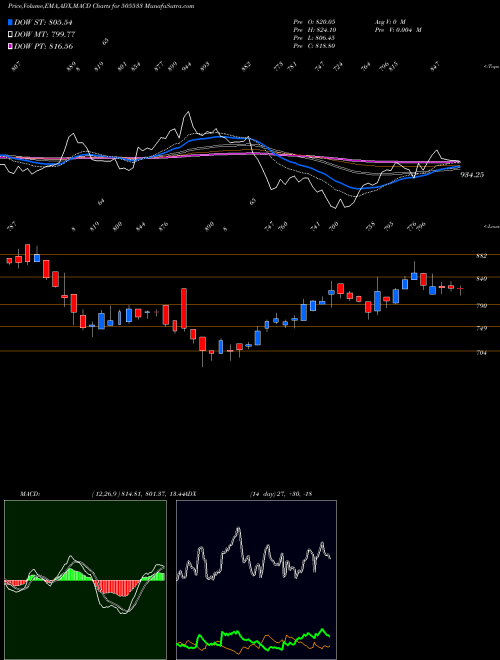Click the 'Pre H: 824.10' high value
The height and width of the screenshot is (660, 500).
coord(314,29)
